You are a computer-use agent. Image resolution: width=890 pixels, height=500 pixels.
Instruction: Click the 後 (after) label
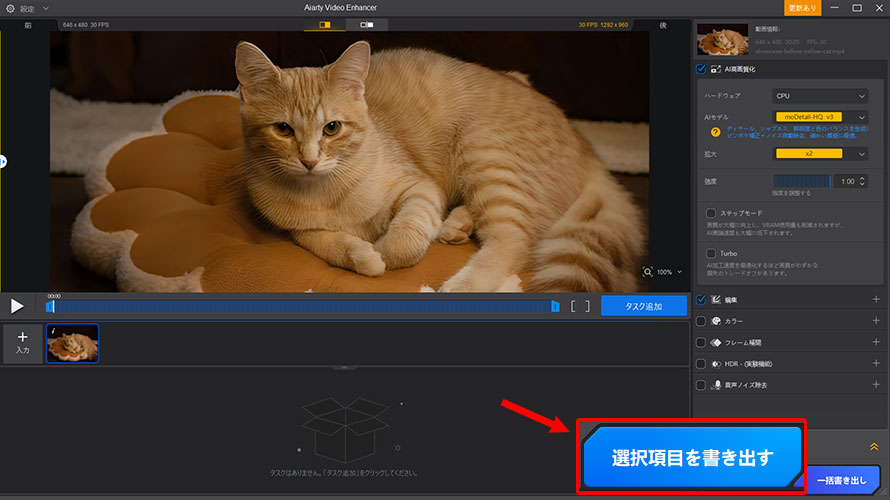(x=663, y=26)
